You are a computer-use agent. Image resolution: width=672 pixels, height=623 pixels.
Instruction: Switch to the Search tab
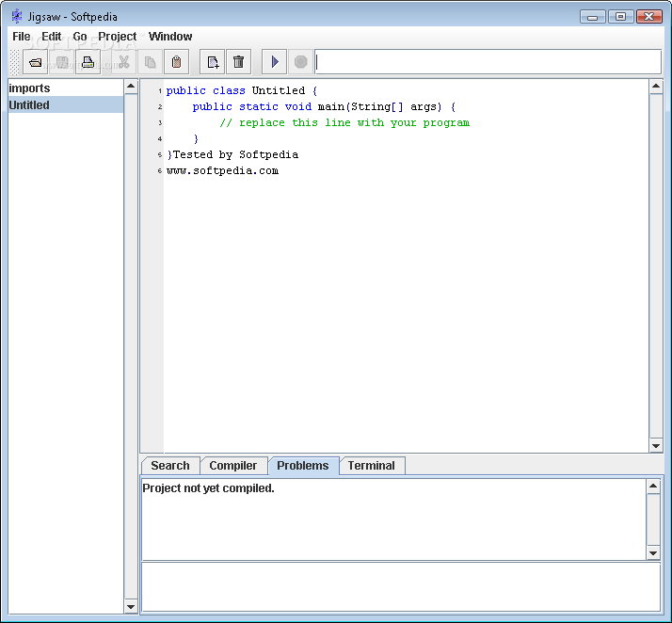(x=170, y=466)
